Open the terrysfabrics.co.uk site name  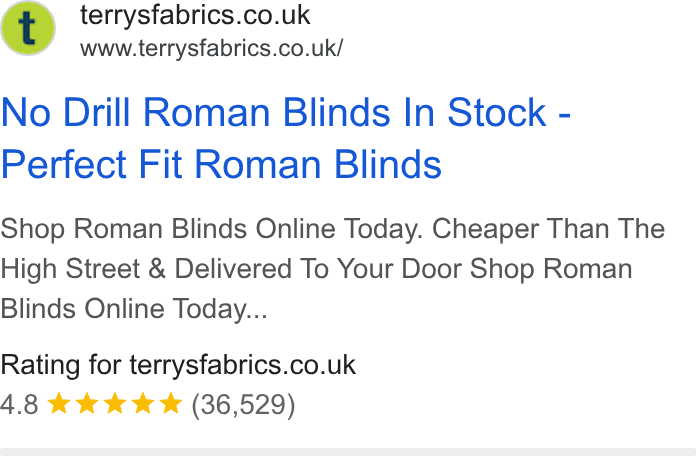coord(195,16)
